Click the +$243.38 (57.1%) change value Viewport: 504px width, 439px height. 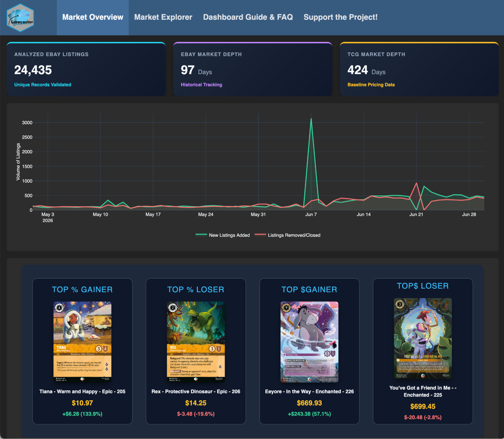click(x=309, y=414)
